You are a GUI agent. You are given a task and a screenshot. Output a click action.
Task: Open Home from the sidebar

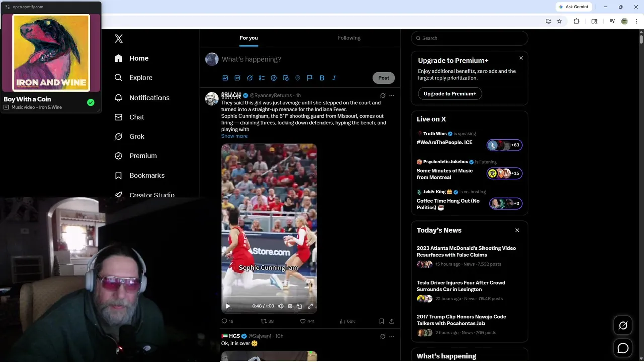[131, 58]
